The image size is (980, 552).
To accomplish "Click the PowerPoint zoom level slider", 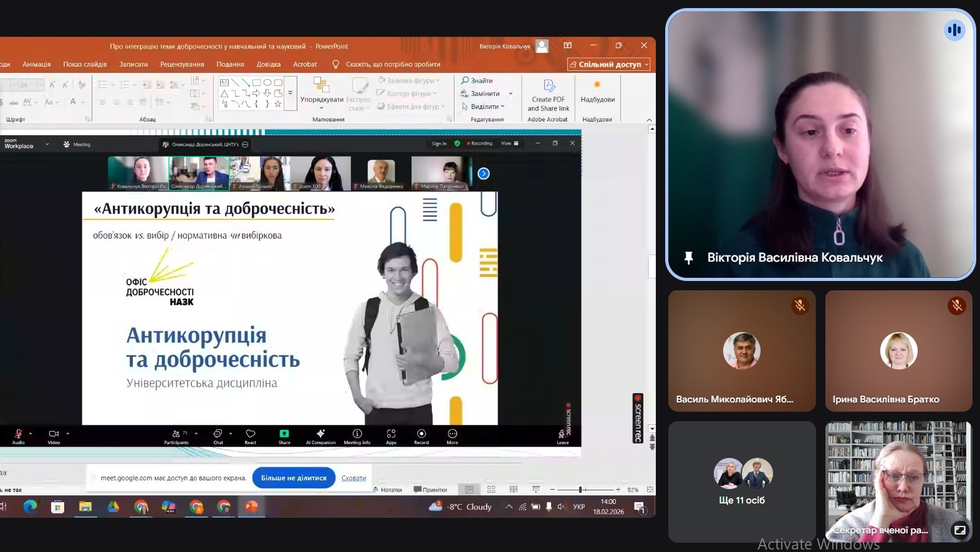I will pyautogui.click(x=580, y=490).
